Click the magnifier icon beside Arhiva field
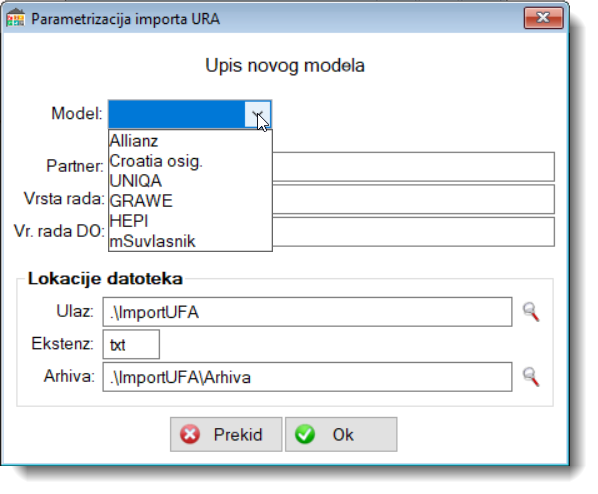Viewport: 598px width, 494px height. (x=531, y=377)
